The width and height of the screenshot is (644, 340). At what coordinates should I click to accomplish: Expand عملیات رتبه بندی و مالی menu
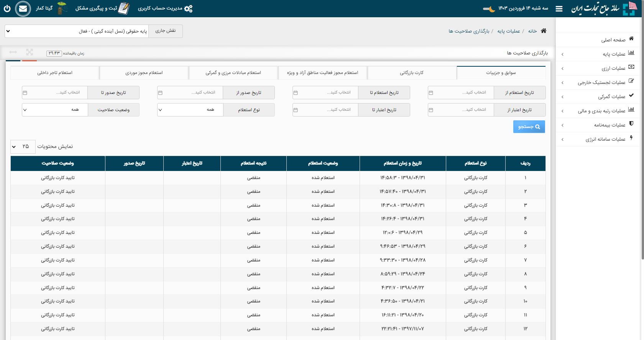pos(598,111)
